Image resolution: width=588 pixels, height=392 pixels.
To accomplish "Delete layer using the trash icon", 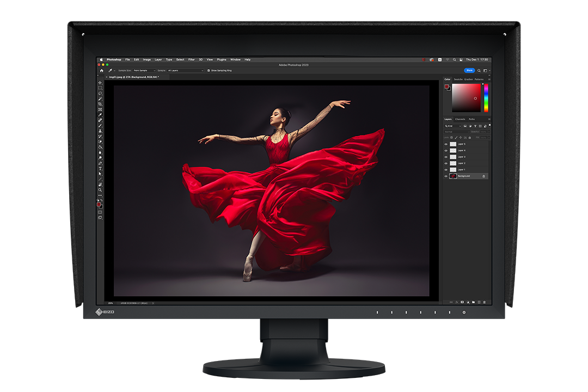I will (485, 302).
